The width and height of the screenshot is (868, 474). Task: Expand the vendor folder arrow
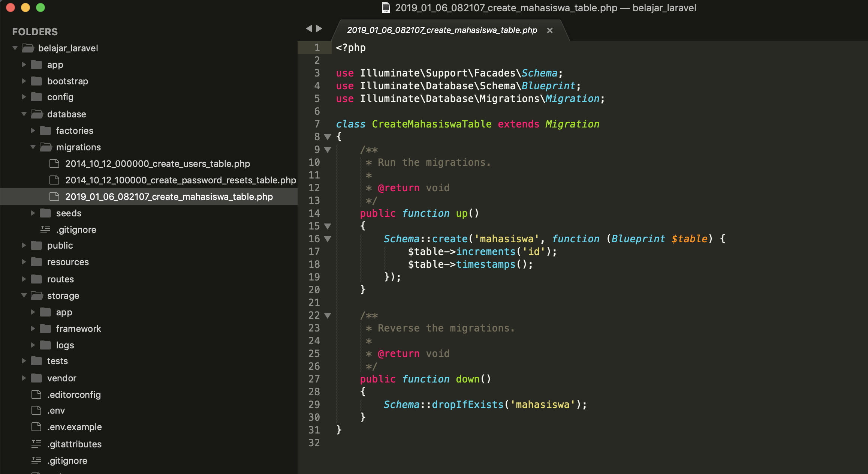24,378
